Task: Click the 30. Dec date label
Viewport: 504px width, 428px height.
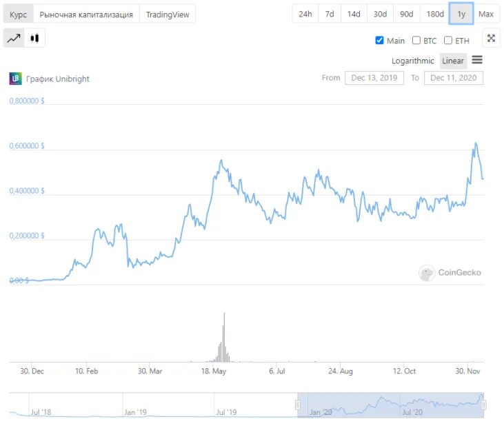Action: pyautogui.click(x=32, y=371)
